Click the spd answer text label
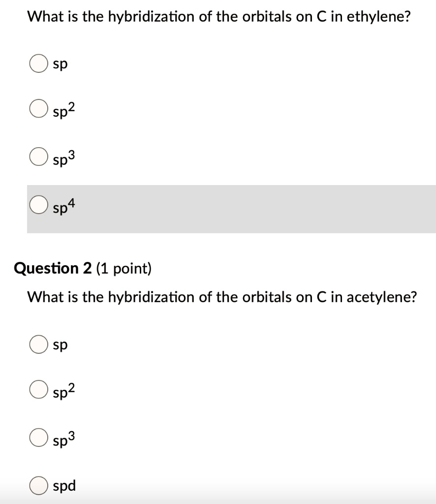Screen dimensions: 436x504 (64, 486)
